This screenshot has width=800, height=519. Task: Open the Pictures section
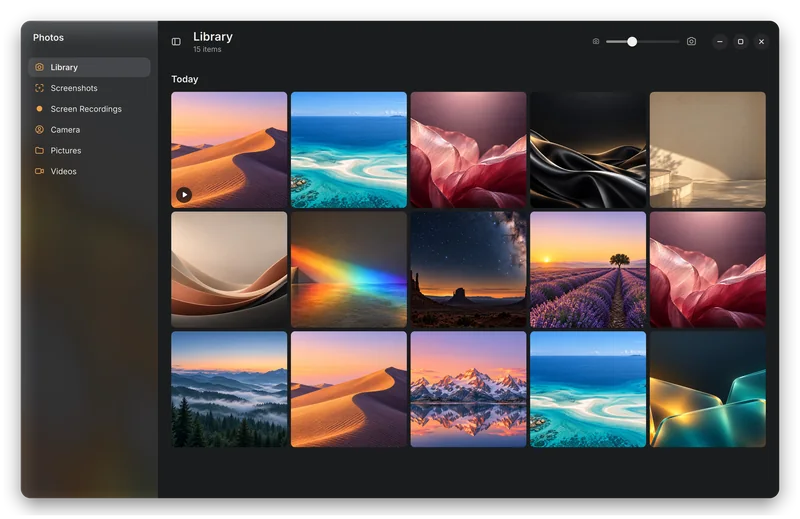[x=89, y=151]
